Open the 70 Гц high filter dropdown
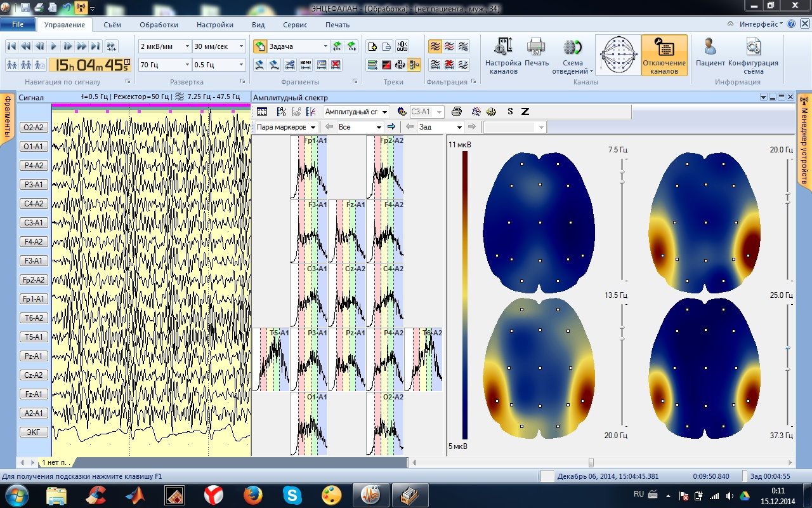This screenshot has width=812, height=508. 187,64
